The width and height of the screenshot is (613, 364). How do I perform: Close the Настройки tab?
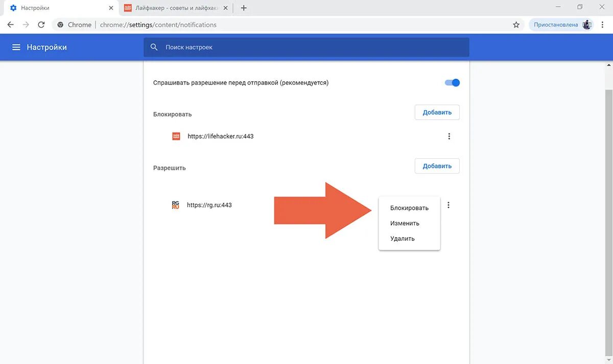click(x=111, y=8)
